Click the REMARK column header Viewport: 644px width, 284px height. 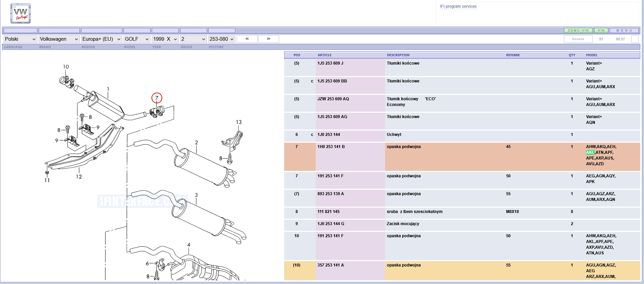pos(513,55)
